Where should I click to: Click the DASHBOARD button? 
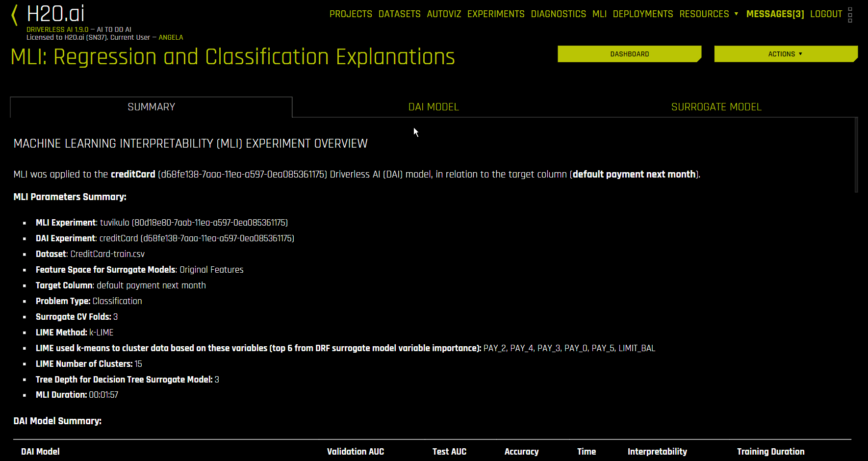click(x=629, y=54)
